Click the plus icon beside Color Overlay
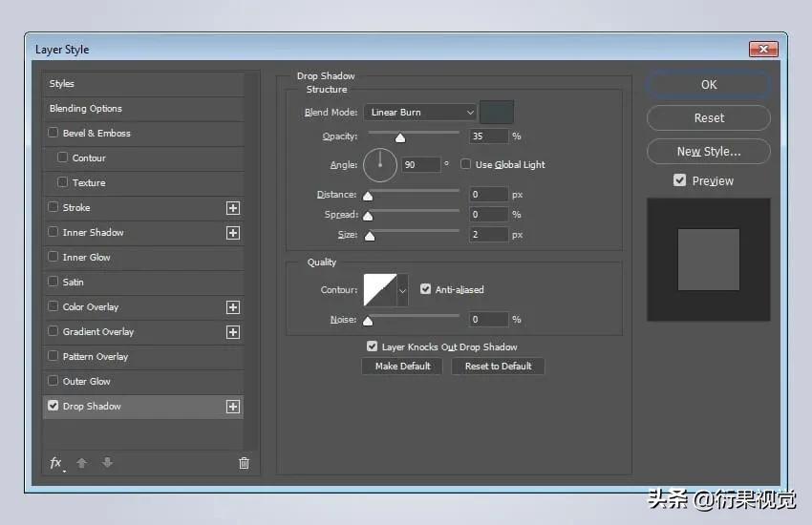This screenshot has width=812, height=525. point(233,307)
